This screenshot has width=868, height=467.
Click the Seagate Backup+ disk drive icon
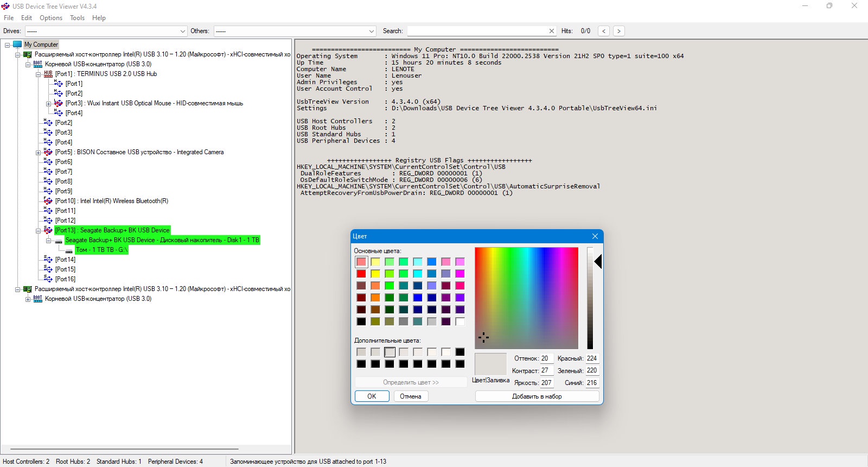59,241
